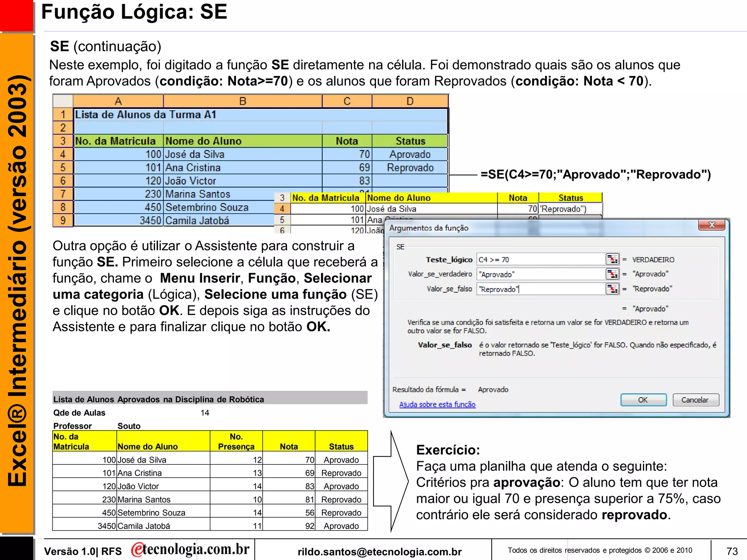Click the green "No. da Matricula" header cell
The height and width of the screenshot is (560, 747).
click(x=118, y=141)
